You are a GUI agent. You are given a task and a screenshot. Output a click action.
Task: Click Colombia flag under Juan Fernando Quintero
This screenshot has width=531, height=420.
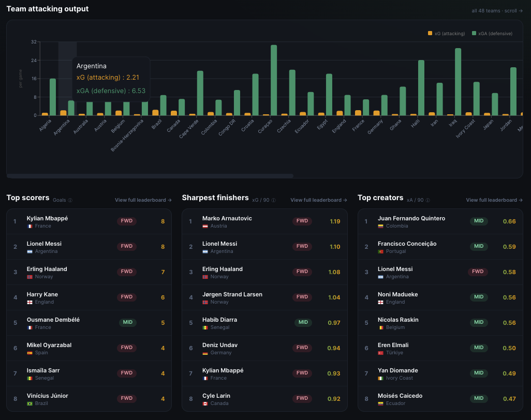coord(380,226)
